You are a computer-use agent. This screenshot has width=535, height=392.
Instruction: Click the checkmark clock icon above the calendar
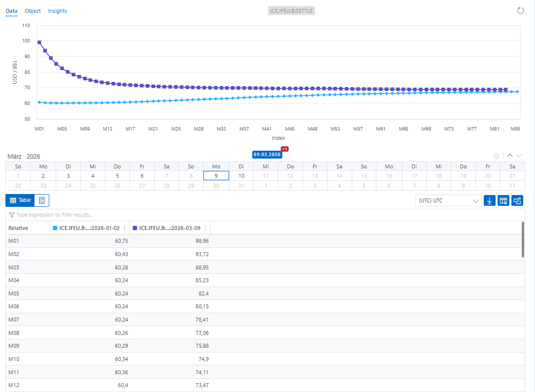496,156
